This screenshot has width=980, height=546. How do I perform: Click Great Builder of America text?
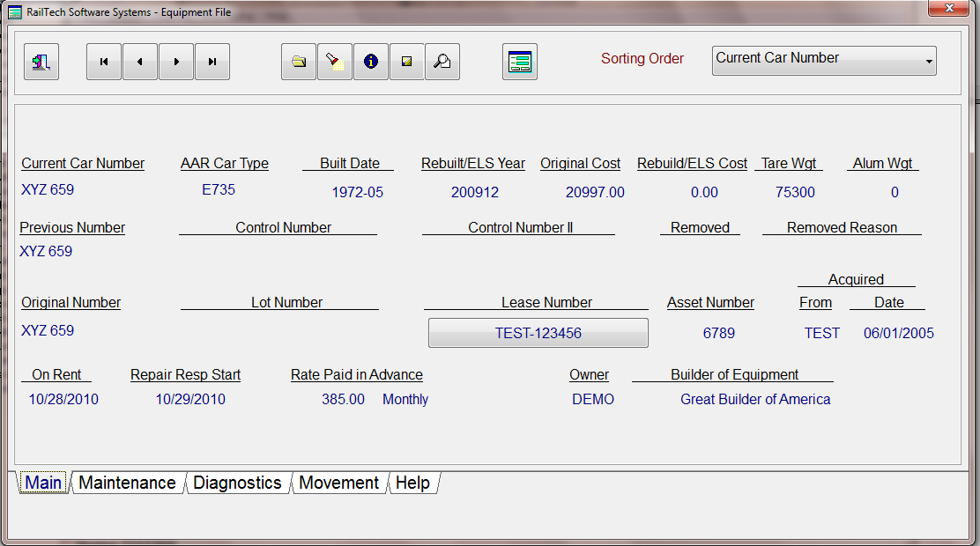pos(755,400)
